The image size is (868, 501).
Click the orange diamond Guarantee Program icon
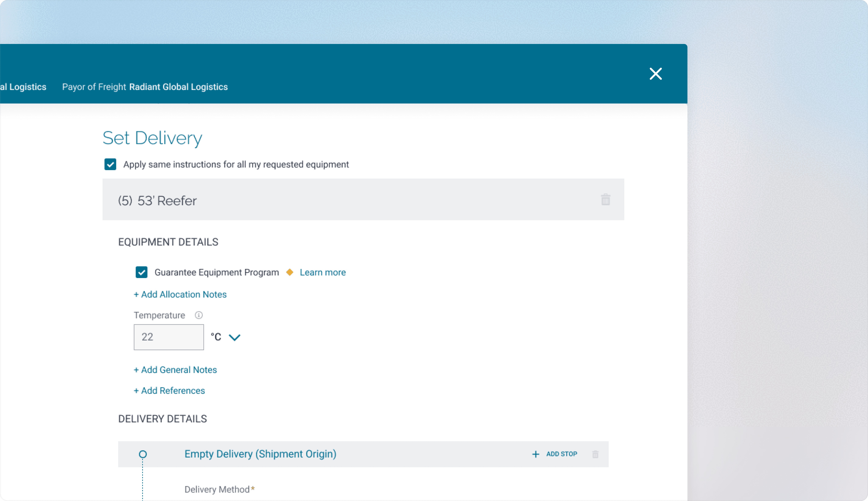pyautogui.click(x=290, y=272)
